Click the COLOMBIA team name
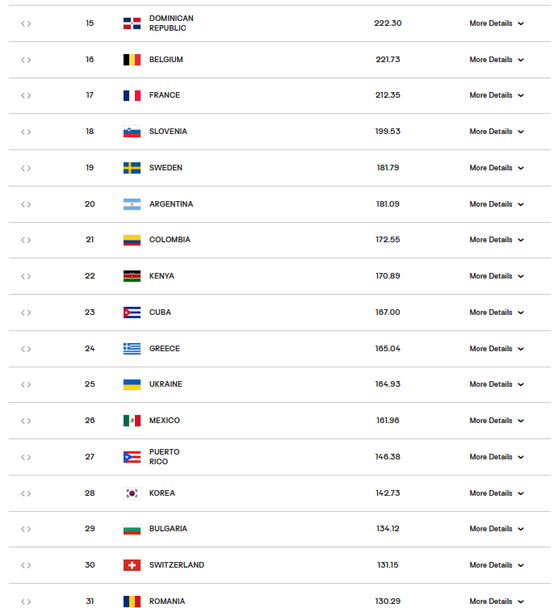 point(170,240)
